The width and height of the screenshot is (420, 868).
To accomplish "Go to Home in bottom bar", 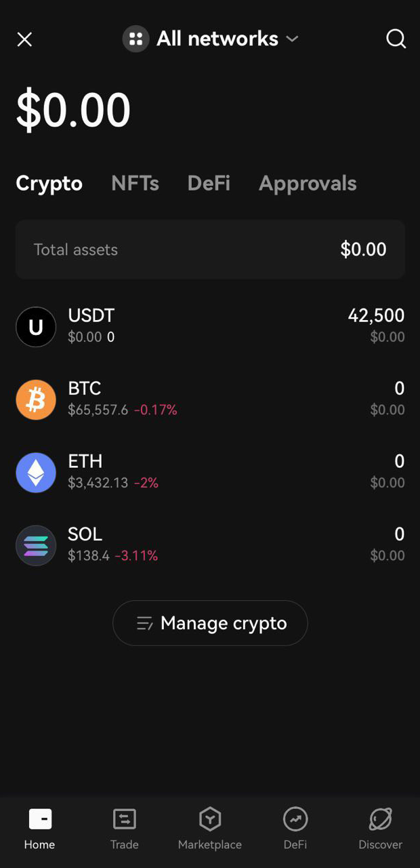I will click(40, 827).
